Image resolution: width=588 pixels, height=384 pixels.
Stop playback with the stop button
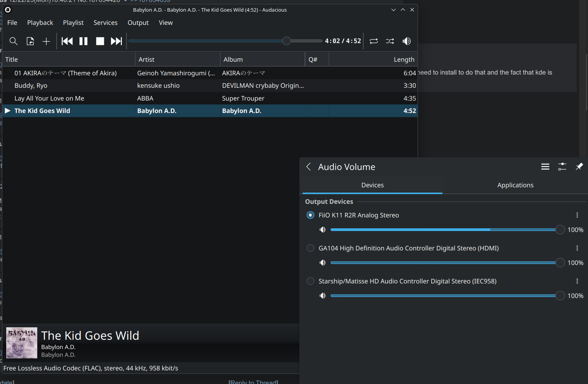[x=100, y=41]
